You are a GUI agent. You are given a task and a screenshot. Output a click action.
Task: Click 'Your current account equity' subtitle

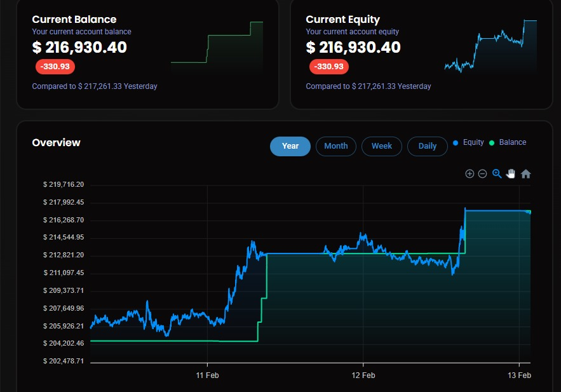click(353, 32)
